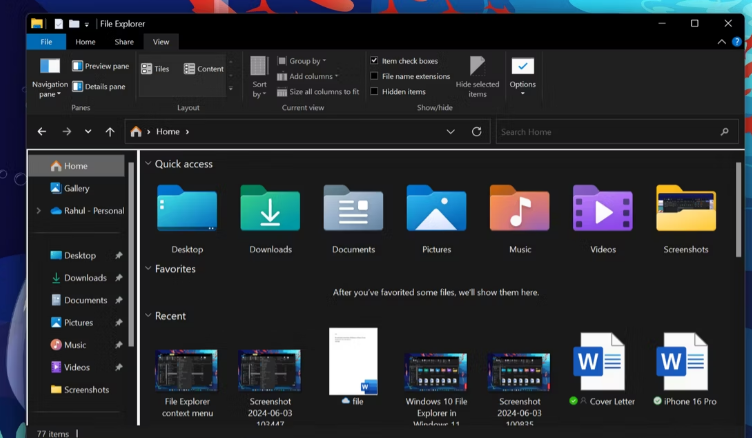This screenshot has height=438, width=752.
Task: Select the Pictures folder icon
Action: tap(436, 209)
